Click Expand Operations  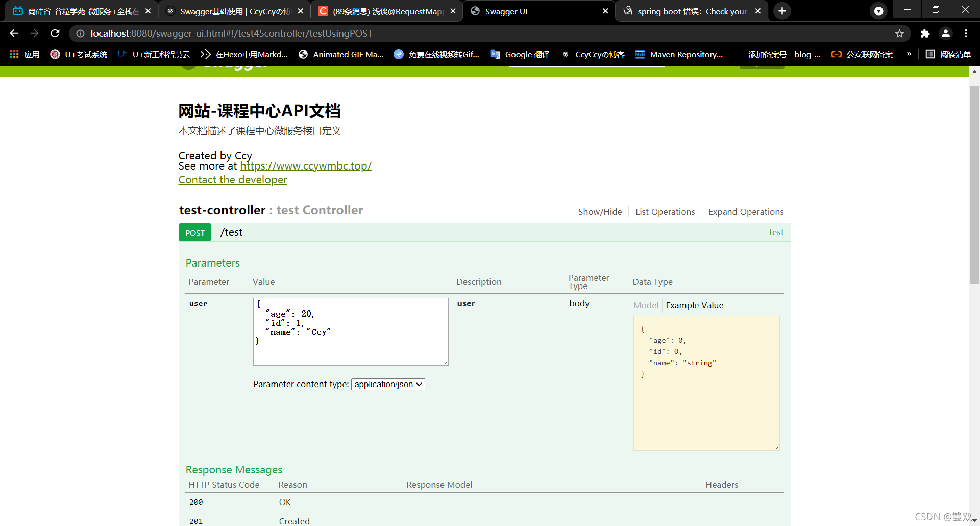coord(746,212)
